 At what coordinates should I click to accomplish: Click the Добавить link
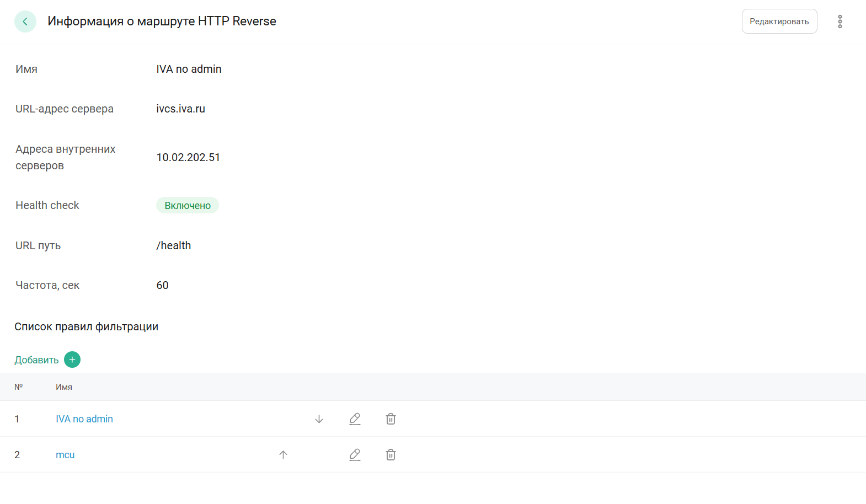[x=36, y=360]
